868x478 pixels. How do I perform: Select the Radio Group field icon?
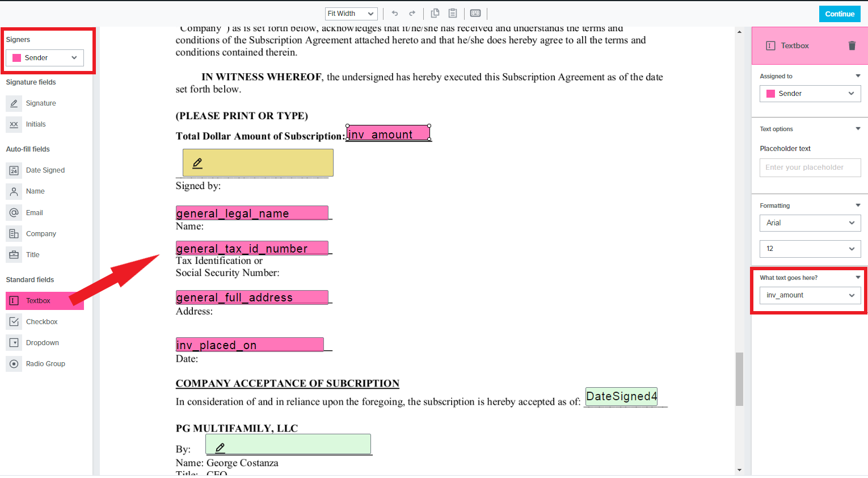[14, 364]
